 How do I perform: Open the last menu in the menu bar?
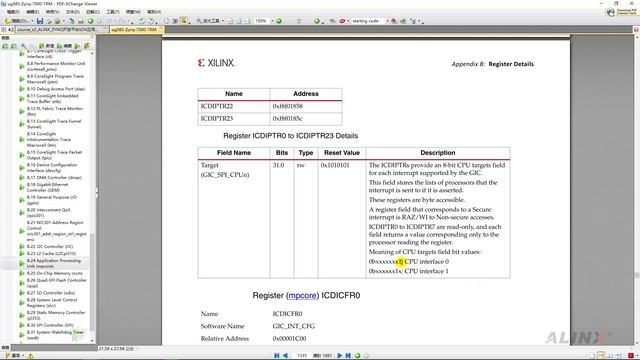[154, 12]
